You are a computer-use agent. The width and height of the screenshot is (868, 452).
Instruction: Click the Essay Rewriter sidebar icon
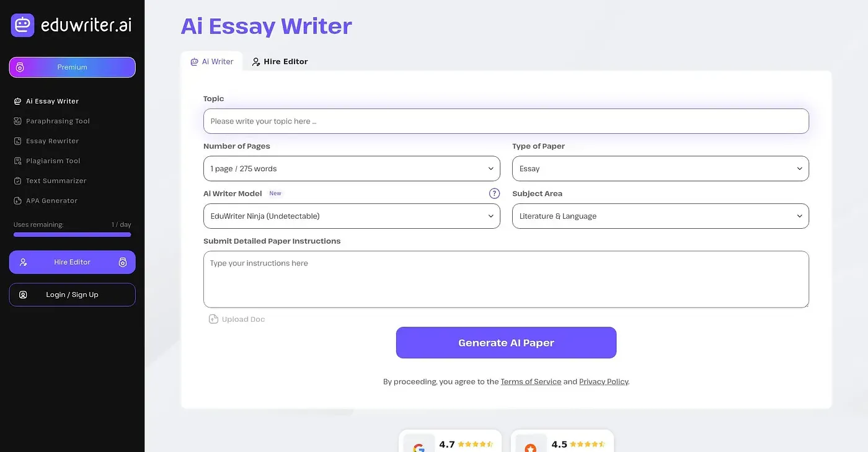(18, 141)
